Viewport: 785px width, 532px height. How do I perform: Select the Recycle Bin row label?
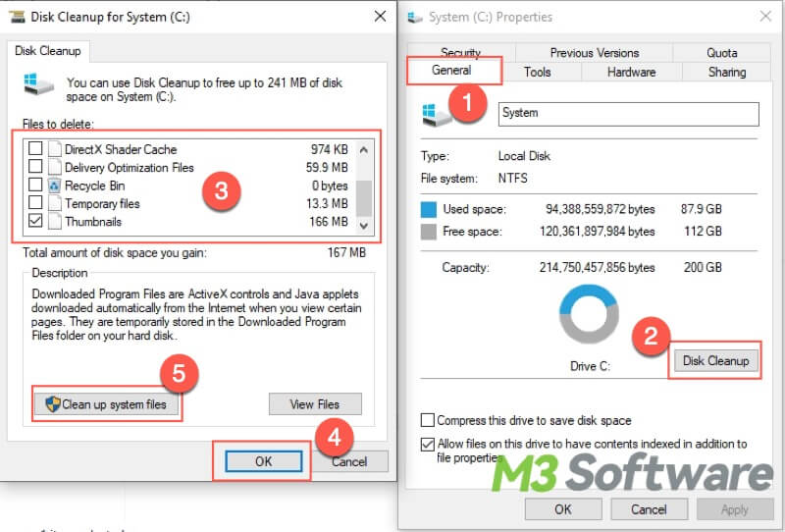point(94,186)
